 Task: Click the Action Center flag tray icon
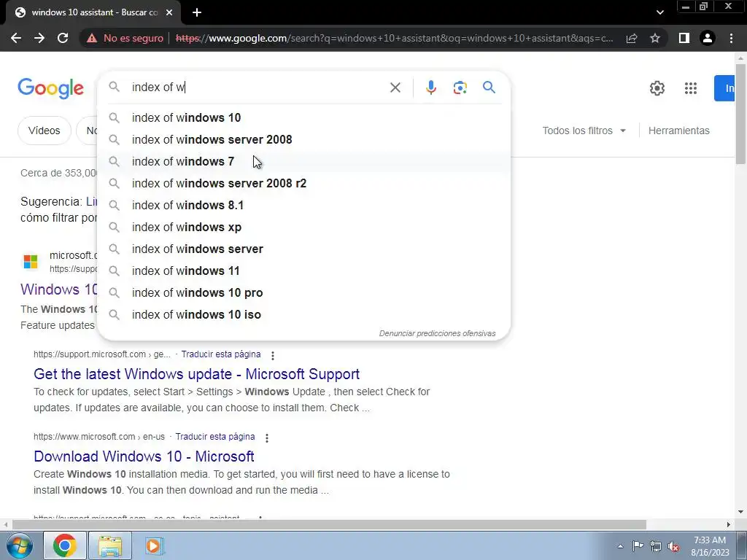coord(638,546)
